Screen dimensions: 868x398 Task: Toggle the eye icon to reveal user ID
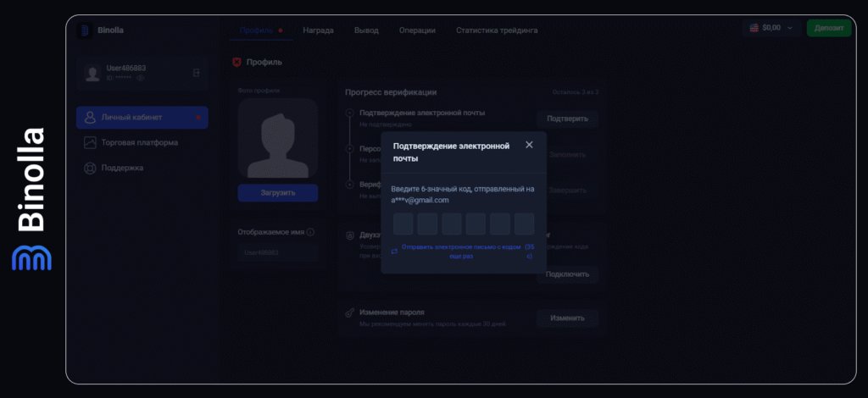[x=141, y=78]
